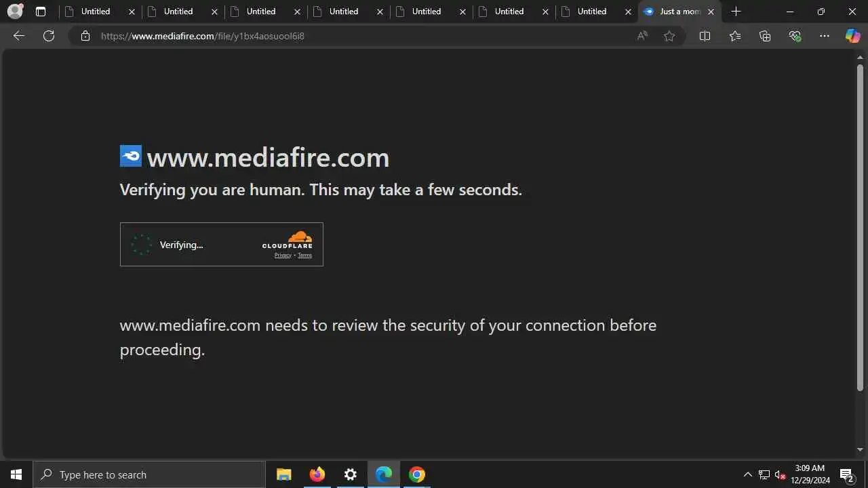Start the Read aloud icon

pos(642,36)
